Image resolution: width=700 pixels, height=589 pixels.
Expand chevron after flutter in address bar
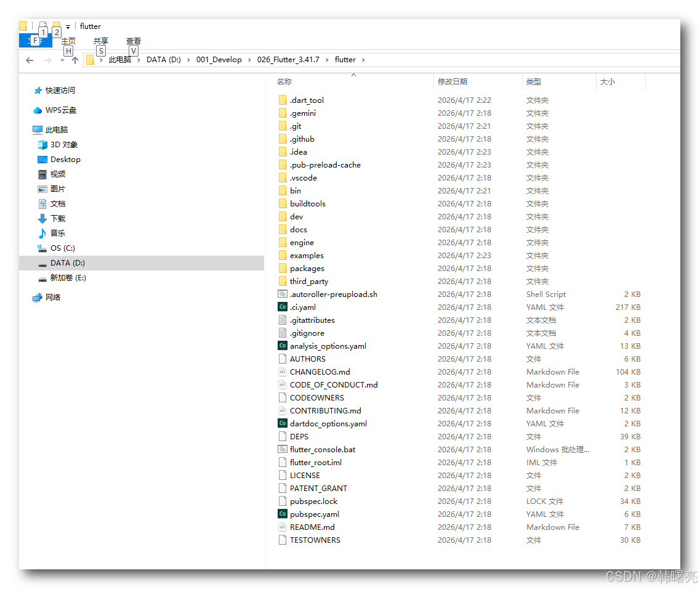363,60
